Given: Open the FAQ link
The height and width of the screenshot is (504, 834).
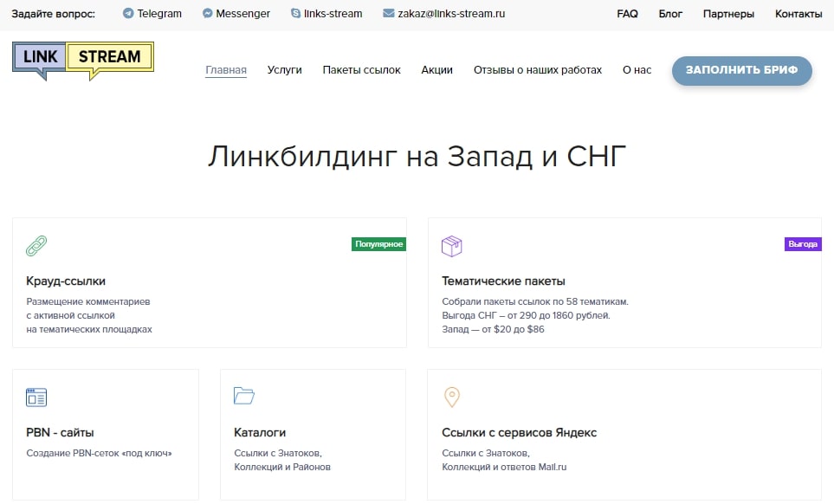Looking at the screenshot, I should click(626, 14).
